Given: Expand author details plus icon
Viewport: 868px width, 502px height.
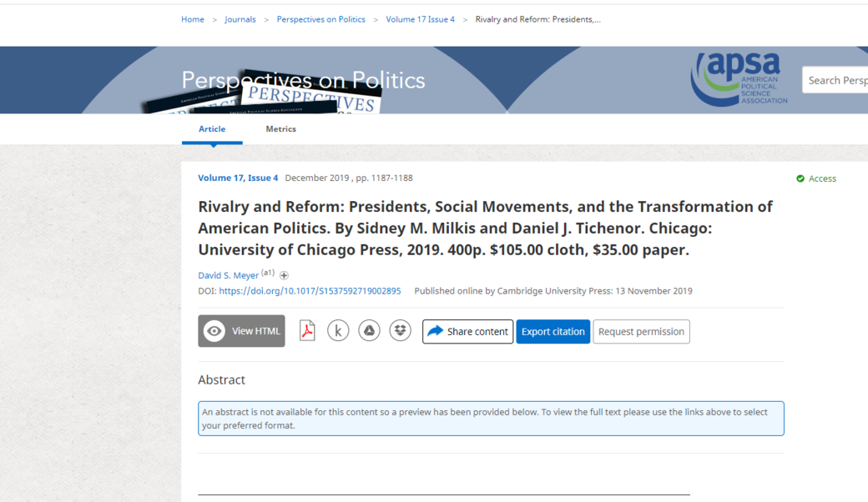Looking at the screenshot, I should point(284,275).
